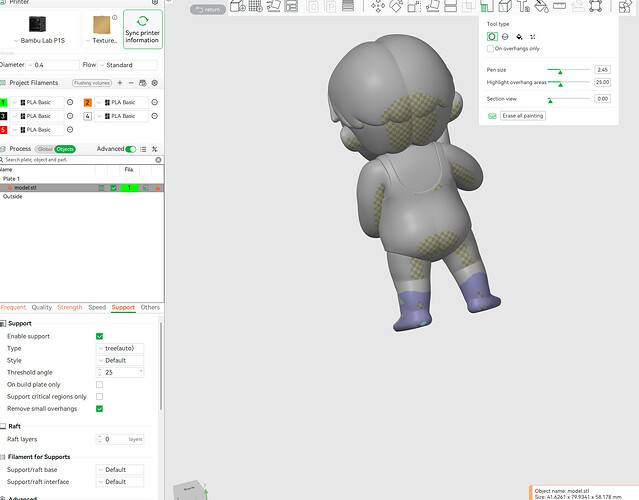Expand filament 2 PLA Basic dropdown
The image size is (639, 500).
tap(121, 102)
